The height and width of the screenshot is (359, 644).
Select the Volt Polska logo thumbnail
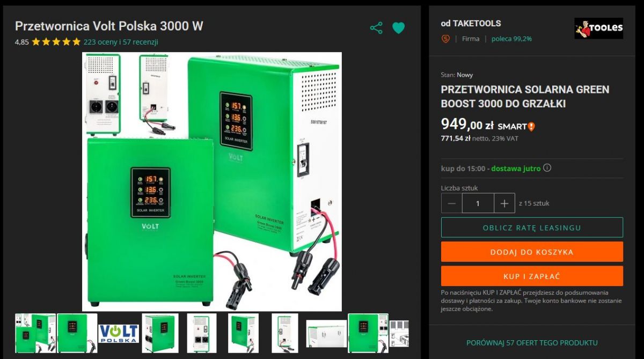[x=119, y=333]
